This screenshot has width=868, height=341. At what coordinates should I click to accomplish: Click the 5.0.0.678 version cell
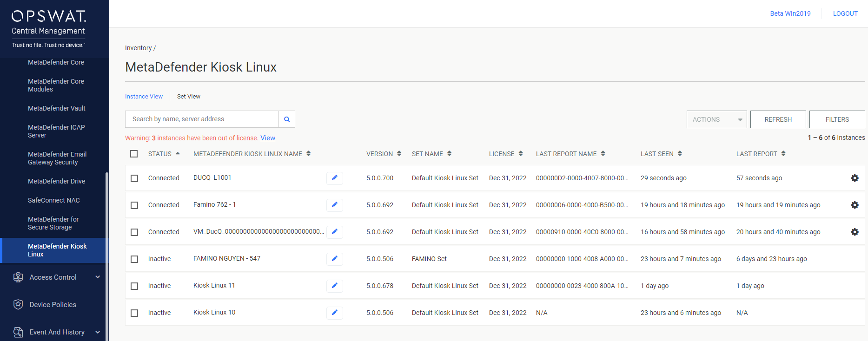tap(380, 286)
